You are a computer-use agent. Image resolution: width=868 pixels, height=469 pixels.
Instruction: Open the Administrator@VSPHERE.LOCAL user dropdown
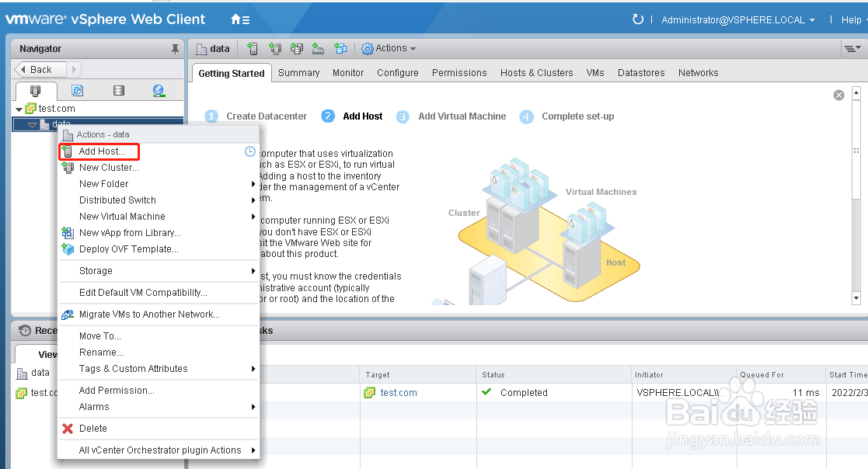click(x=738, y=20)
